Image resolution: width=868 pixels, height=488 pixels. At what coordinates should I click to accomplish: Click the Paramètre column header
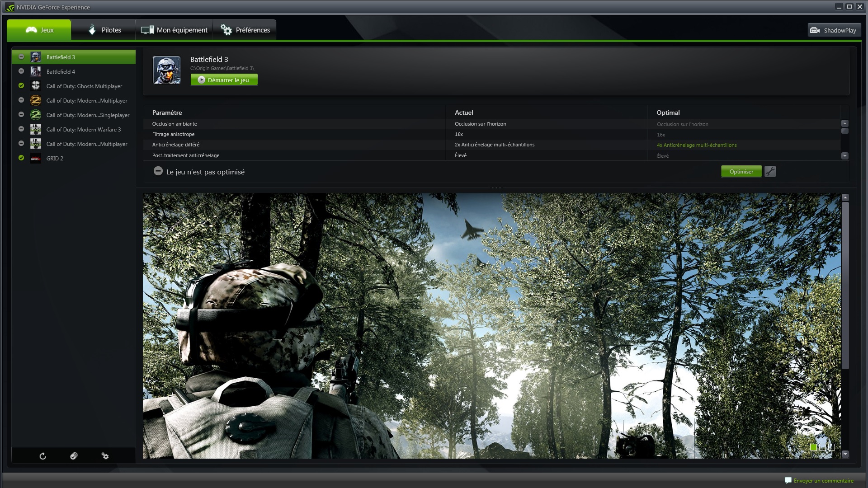click(167, 113)
